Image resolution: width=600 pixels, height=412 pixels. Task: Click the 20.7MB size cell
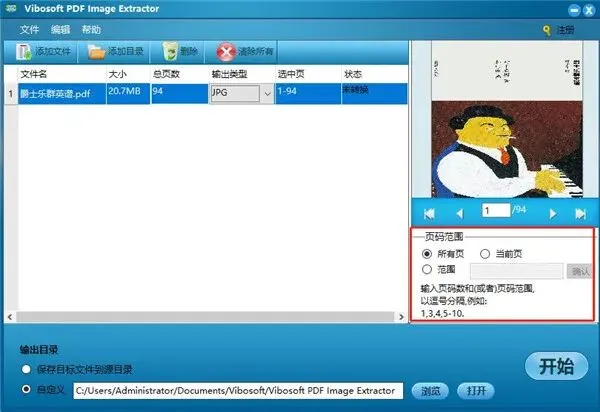(x=128, y=93)
